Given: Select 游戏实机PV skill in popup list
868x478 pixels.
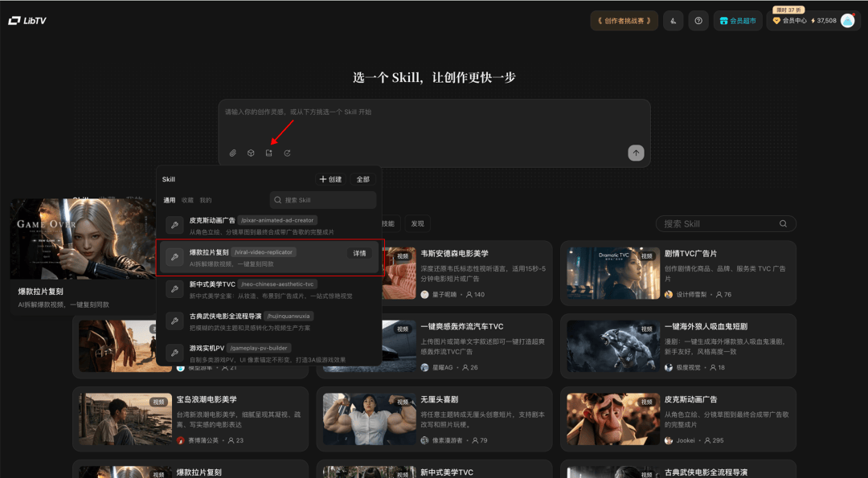Looking at the screenshot, I should (269, 353).
